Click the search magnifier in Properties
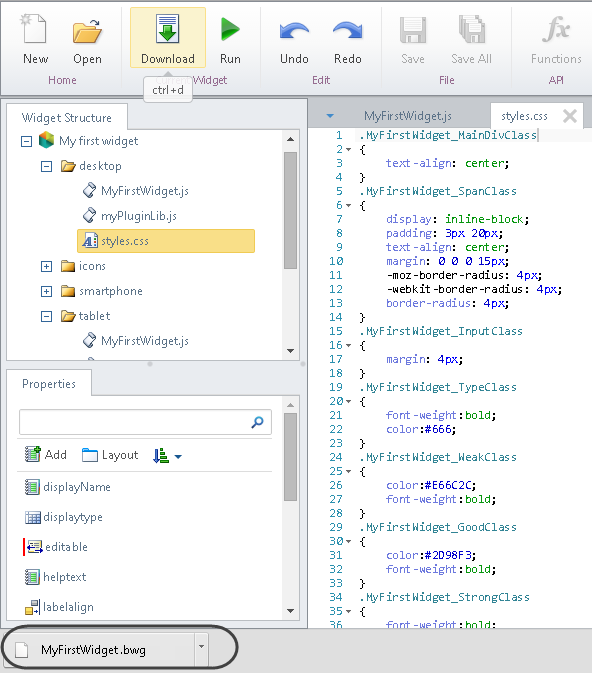Viewport: 592px width, 673px height. pos(257,422)
